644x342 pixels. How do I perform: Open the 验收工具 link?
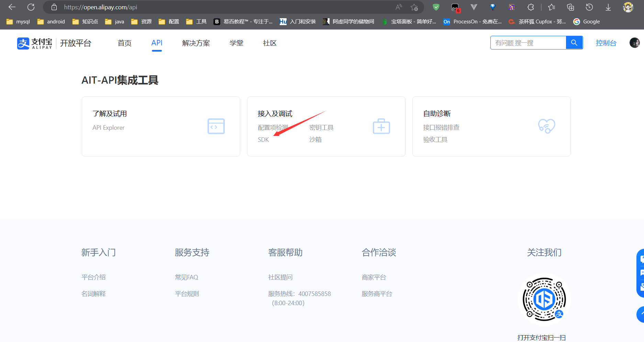[x=435, y=140]
